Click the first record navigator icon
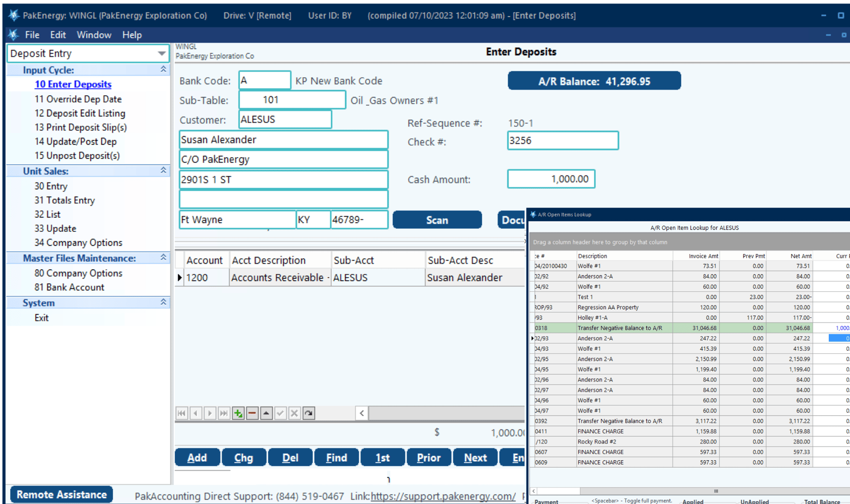The width and height of the screenshot is (850, 504). coord(181,413)
